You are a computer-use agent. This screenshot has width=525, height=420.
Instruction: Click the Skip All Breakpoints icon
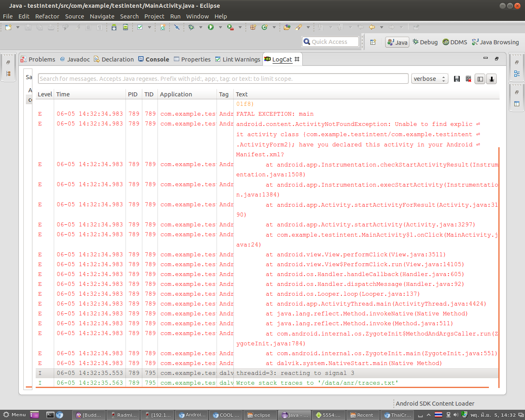click(177, 27)
